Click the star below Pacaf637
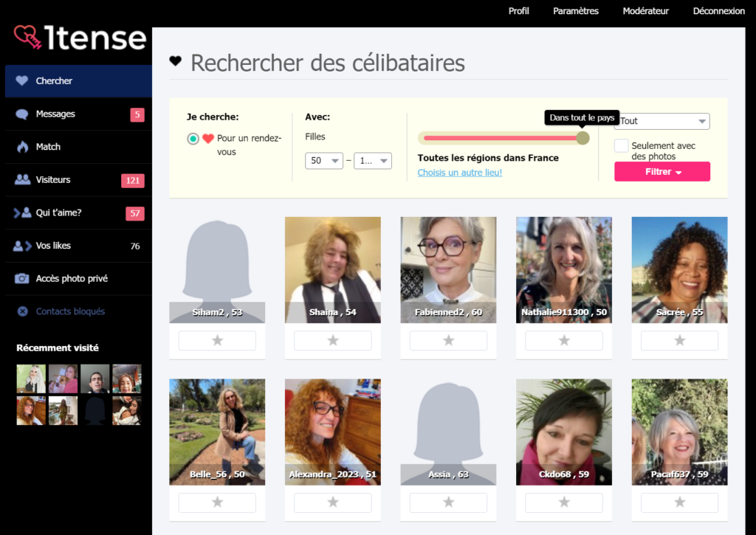Screen dimensions: 756x535 [x=679, y=503]
